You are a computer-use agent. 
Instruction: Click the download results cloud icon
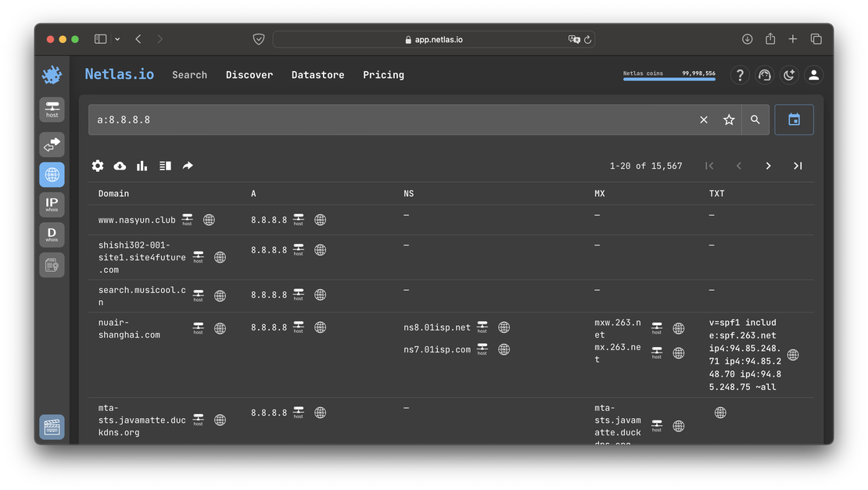point(120,166)
